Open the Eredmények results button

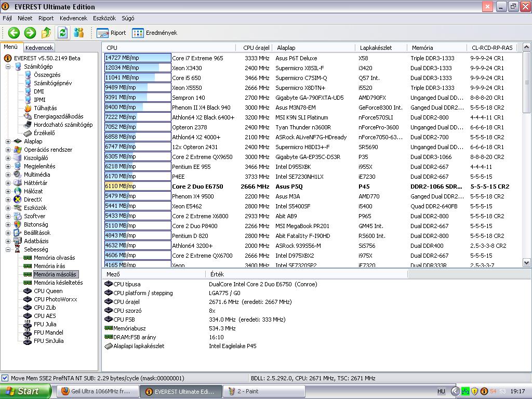(155, 33)
